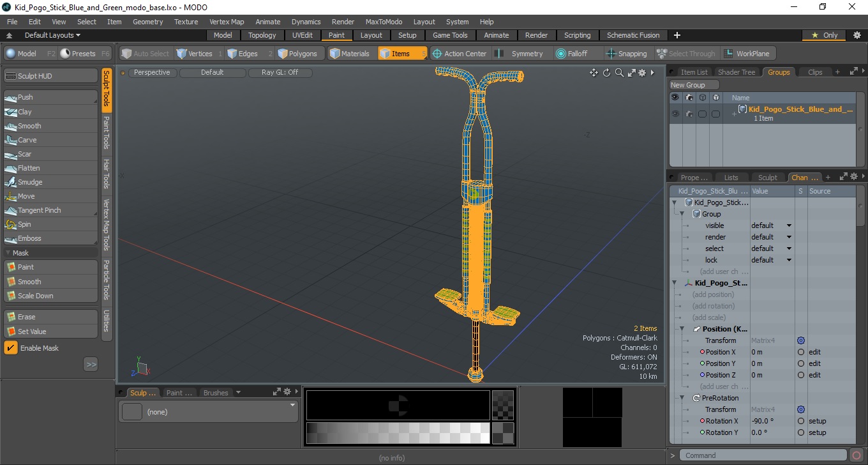Collapse the PreRotation channel group
This screenshot has width=868, height=465.
coord(682,398)
